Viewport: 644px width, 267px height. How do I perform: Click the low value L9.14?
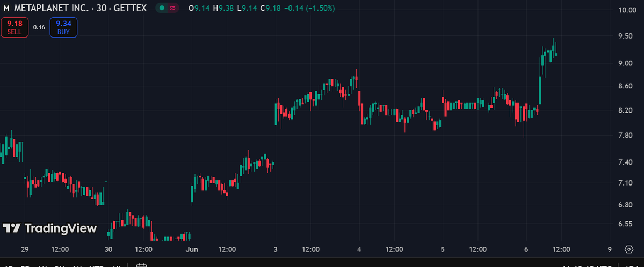(x=247, y=8)
